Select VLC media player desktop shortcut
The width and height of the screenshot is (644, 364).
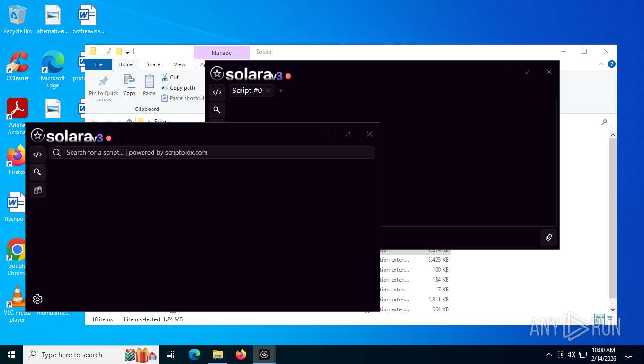[x=18, y=304]
